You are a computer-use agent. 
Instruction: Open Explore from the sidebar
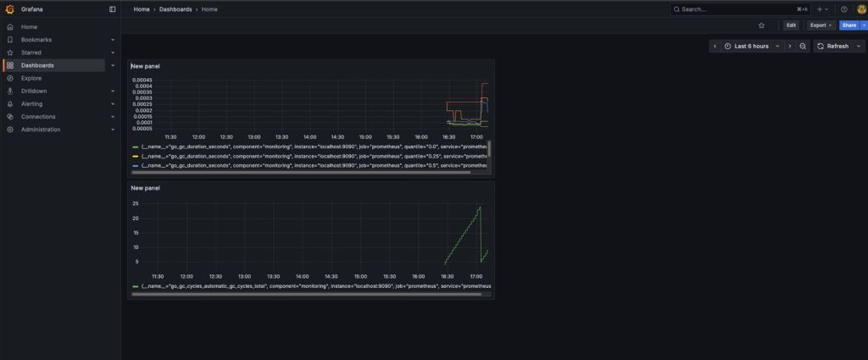pos(31,78)
